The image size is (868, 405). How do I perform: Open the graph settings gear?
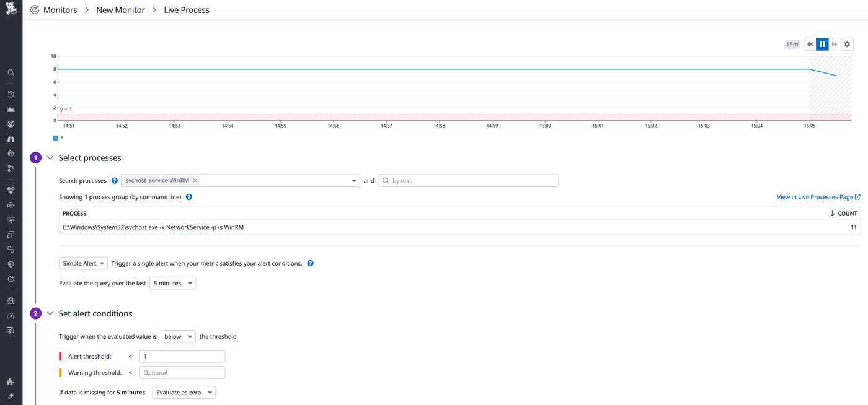[847, 43]
